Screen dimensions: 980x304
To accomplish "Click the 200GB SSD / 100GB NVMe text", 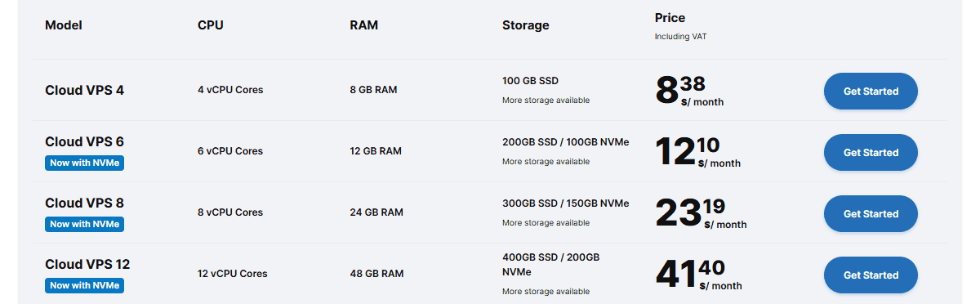I will point(566,142).
